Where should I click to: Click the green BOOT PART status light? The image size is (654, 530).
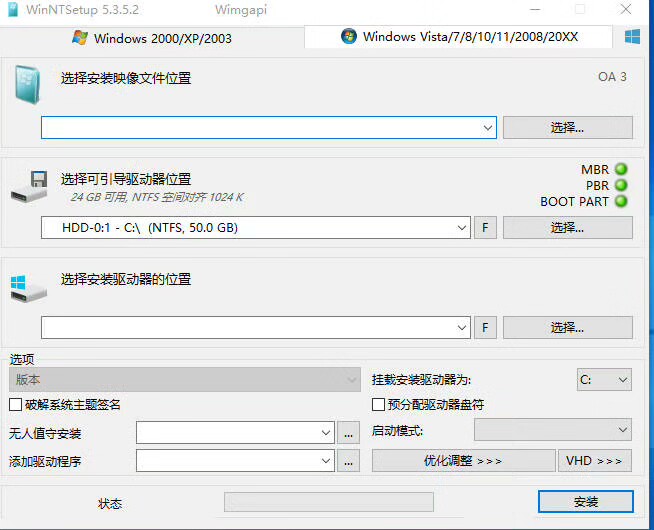tap(621, 201)
